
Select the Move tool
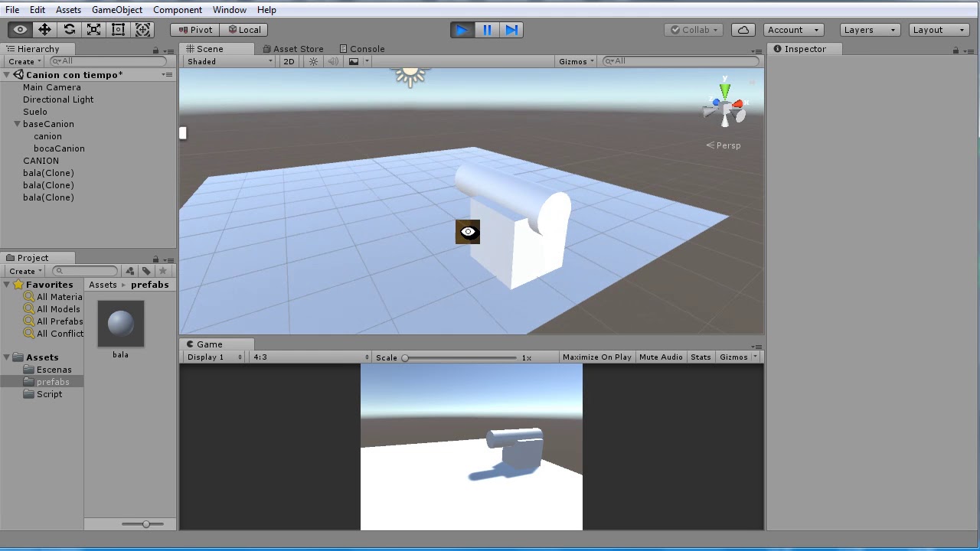(44, 30)
